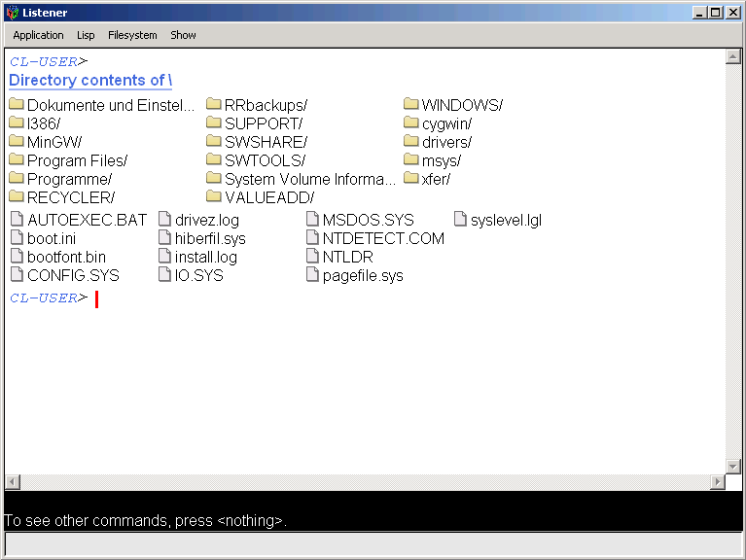Select the 'install.log' file name

[206, 258]
